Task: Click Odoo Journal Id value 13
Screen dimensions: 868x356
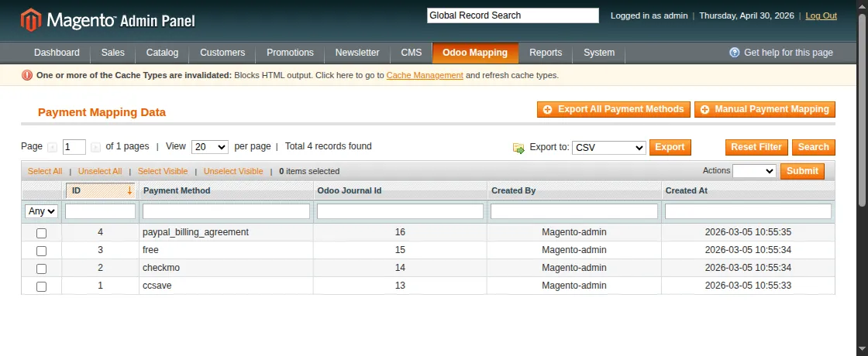Action: point(400,286)
